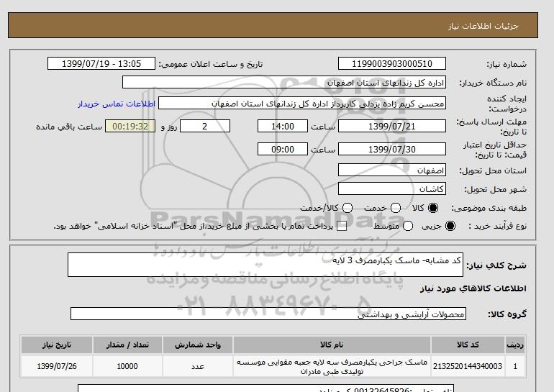Choose the جزیی purchase process option

point(450,226)
